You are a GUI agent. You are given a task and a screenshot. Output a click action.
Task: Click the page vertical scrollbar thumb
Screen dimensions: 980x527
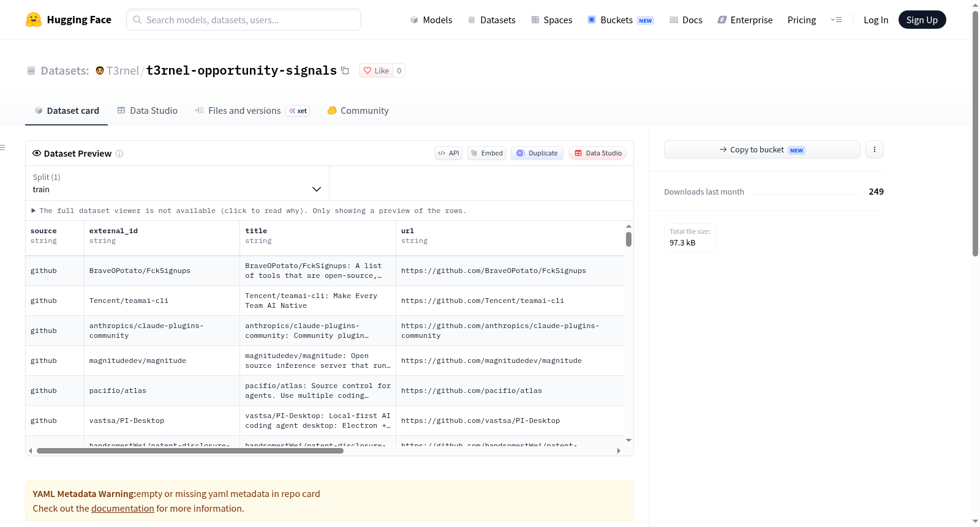click(x=976, y=133)
